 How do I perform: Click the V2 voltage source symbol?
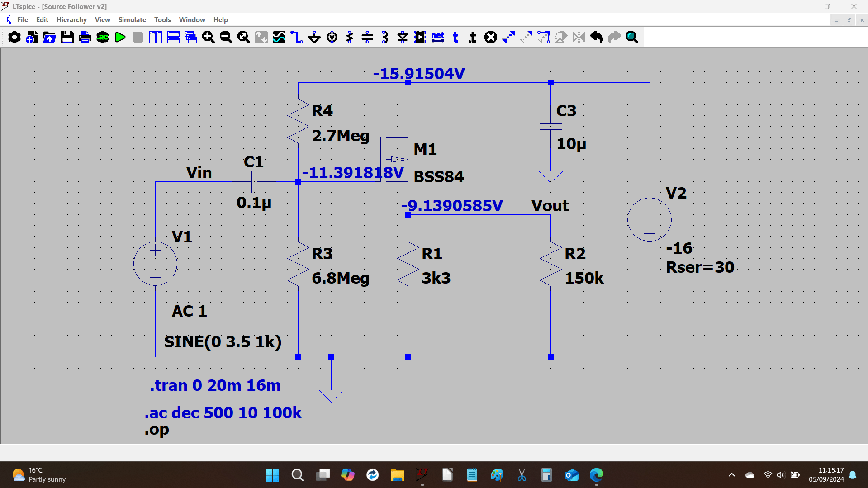tap(650, 220)
